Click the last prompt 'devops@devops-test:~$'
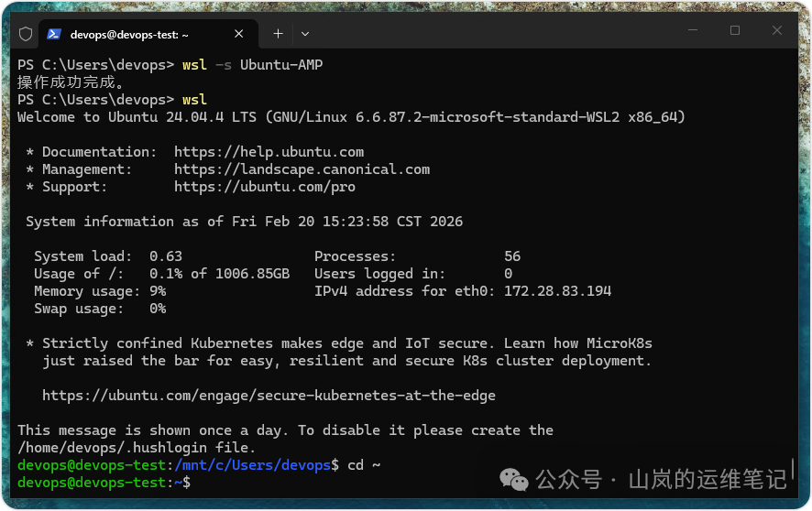This screenshot has height=511, width=812. tap(104, 484)
